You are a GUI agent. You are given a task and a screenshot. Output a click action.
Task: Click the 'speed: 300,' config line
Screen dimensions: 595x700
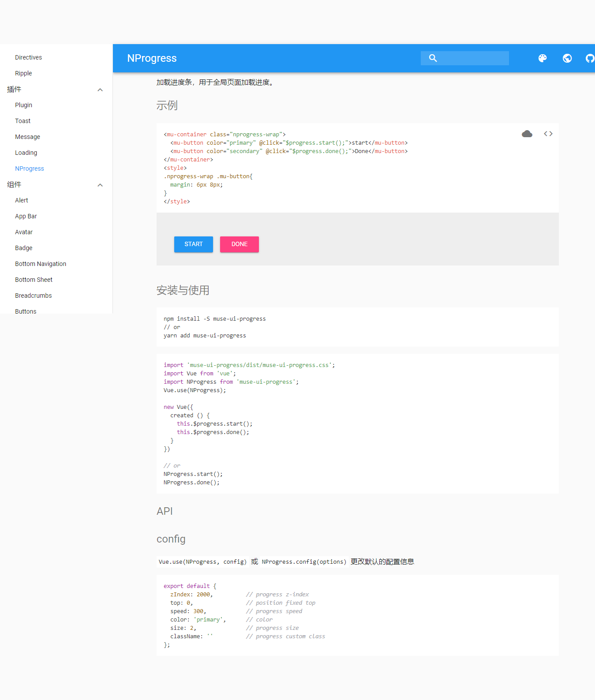(x=188, y=611)
